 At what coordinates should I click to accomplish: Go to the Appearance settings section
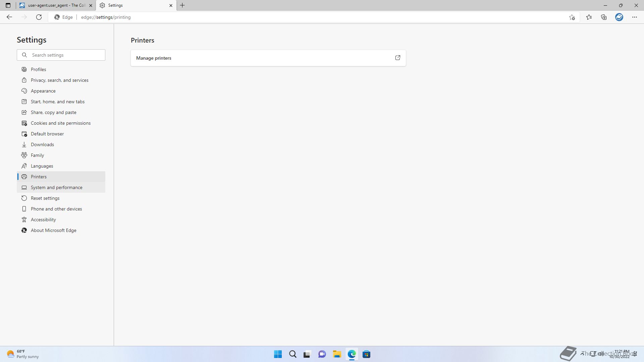43,91
